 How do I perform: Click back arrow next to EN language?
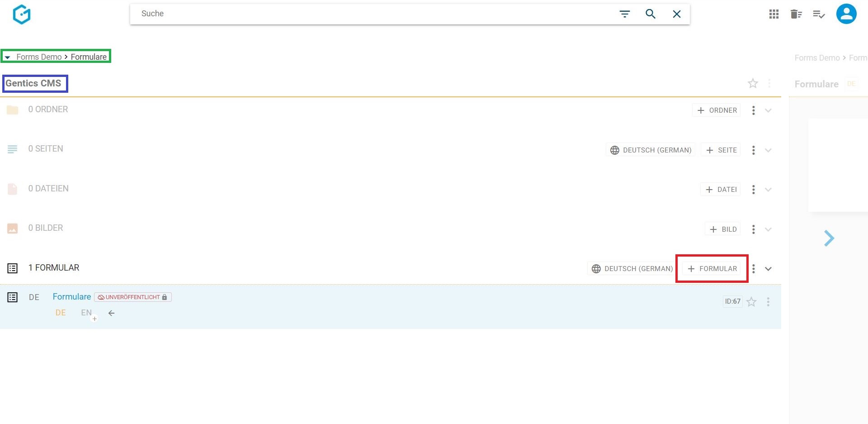(x=111, y=313)
